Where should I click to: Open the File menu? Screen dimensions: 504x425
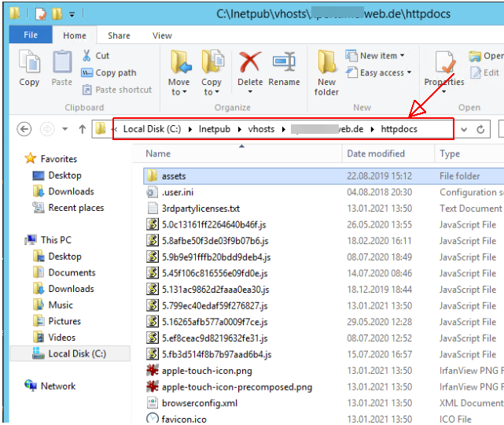click(x=31, y=35)
